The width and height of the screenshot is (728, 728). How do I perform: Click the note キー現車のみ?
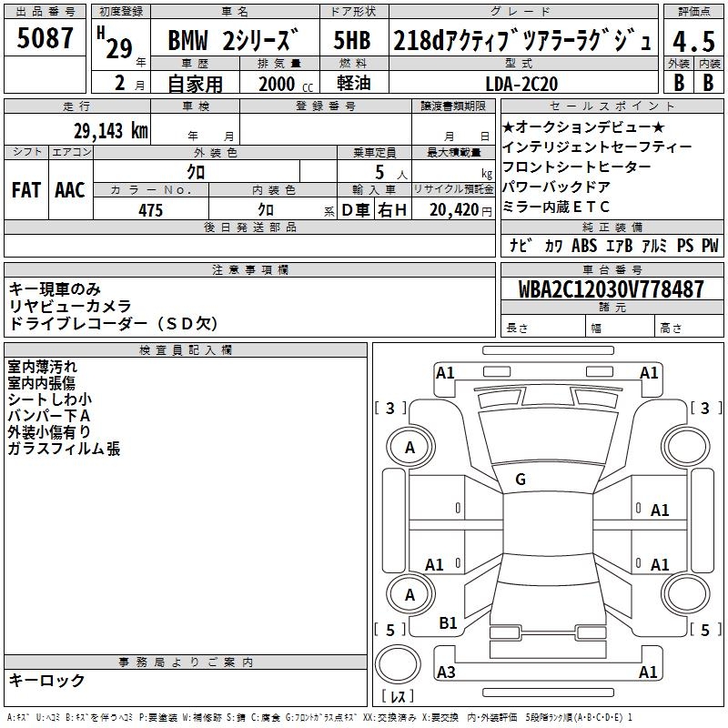click(55, 289)
